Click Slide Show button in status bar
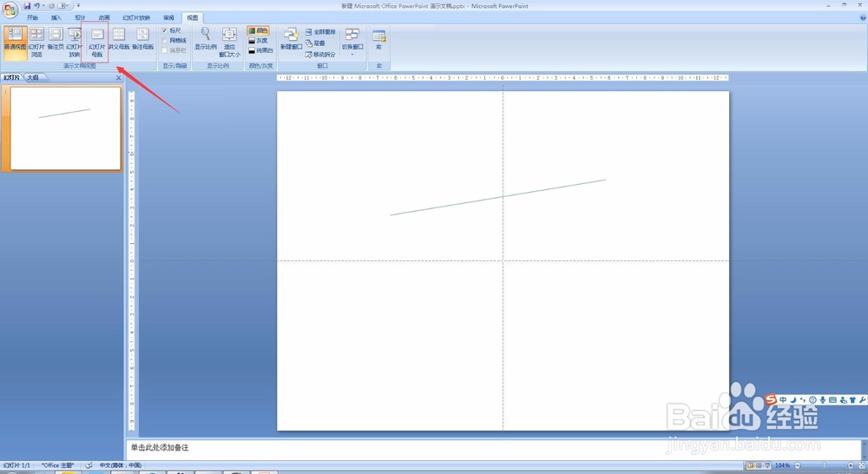The image size is (868, 474). coord(767,465)
